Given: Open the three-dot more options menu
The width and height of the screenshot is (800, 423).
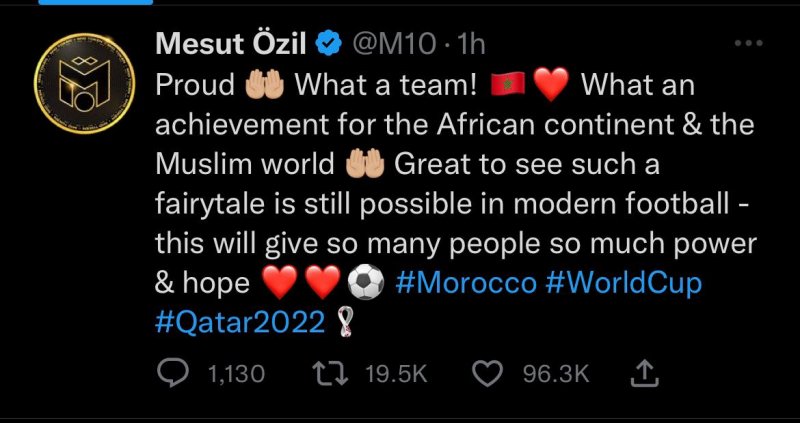Looking at the screenshot, I should pos(748,43).
